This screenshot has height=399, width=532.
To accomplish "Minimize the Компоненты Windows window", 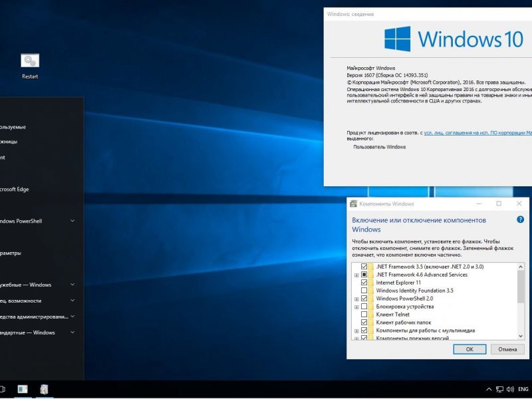I will click(x=479, y=203).
